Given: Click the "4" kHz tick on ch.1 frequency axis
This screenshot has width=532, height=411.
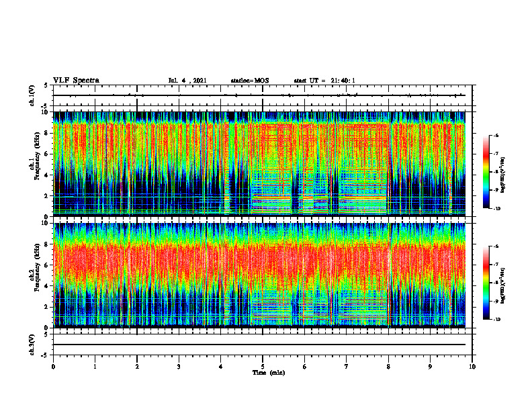Looking at the screenshot, I should tap(47, 175).
